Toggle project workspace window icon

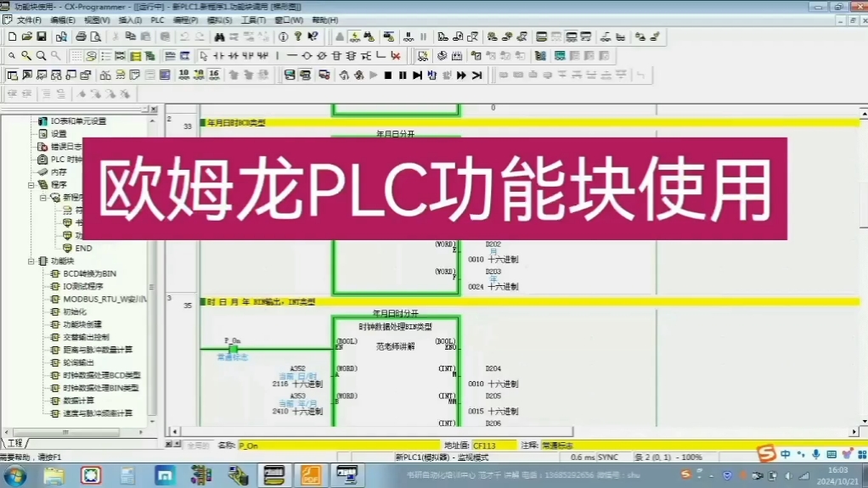coord(12,76)
